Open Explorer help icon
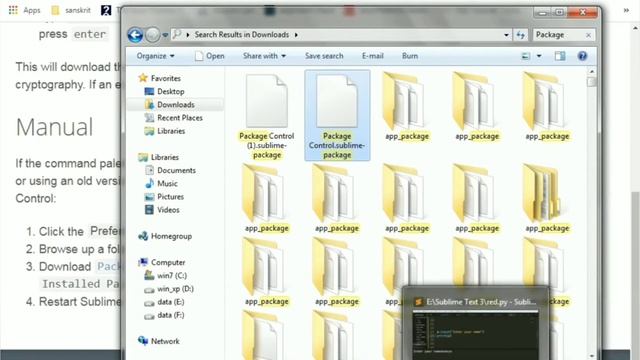Image resolution: width=640 pixels, height=360 pixels. pyautogui.click(x=582, y=56)
